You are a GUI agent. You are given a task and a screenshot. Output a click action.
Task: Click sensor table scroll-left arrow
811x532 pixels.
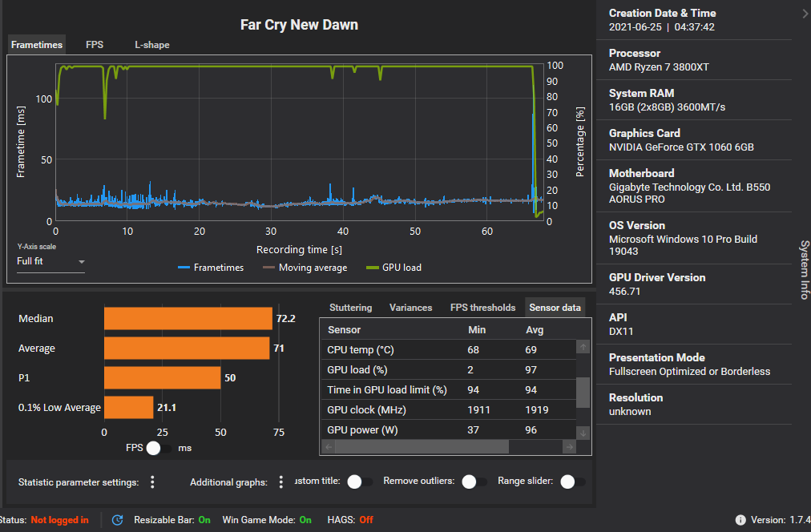(x=329, y=447)
